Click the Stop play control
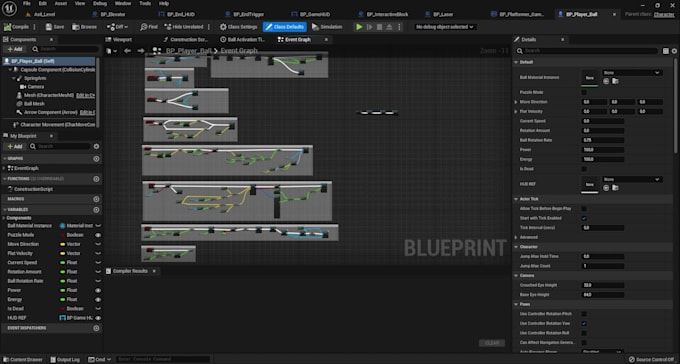The image size is (680, 364). coord(379,27)
